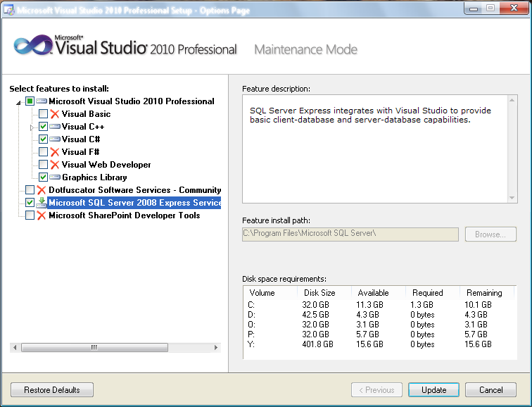Select the Visual C# feature label
The image size is (532, 407).
(81, 139)
